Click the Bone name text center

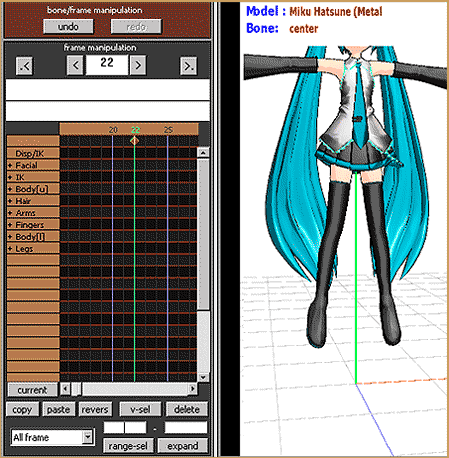tap(304, 29)
